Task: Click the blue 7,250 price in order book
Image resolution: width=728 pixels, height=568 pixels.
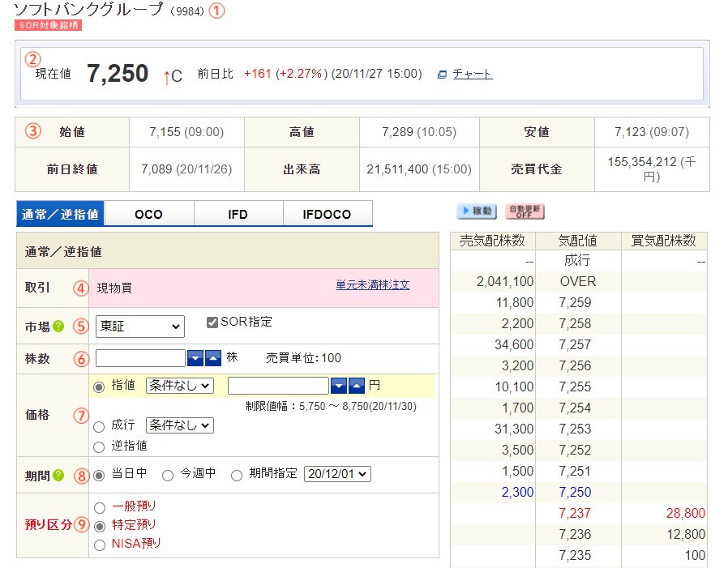Action: [576, 492]
